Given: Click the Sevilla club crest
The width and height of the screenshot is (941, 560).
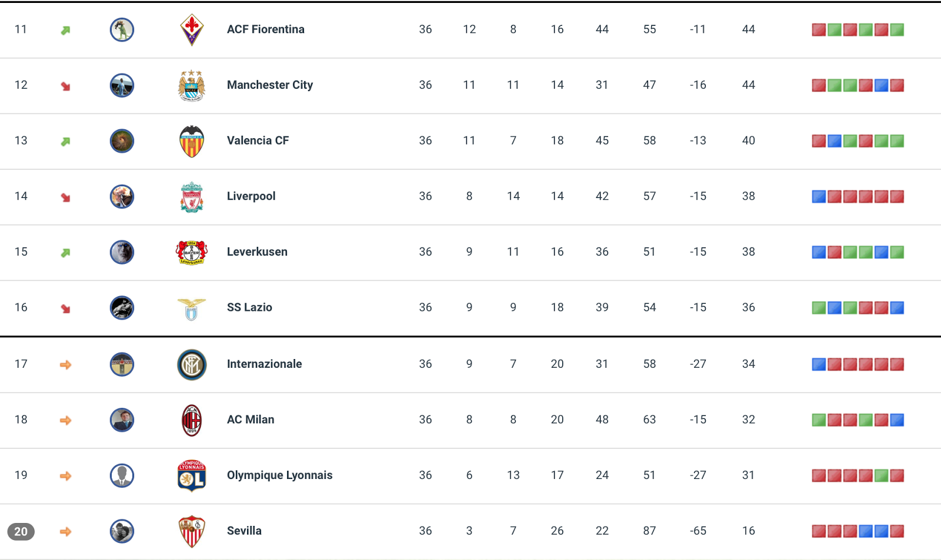Looking at the screenshot, I should pos(192,531).
